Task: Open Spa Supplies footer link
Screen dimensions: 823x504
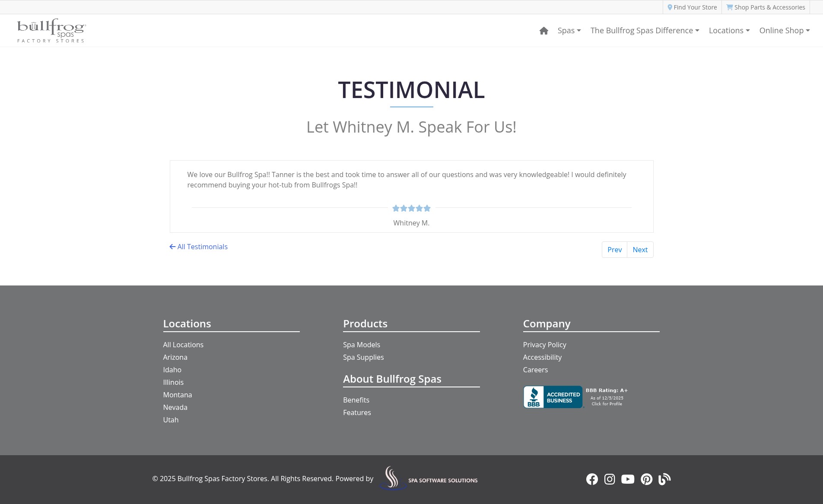Action: [x=363, y=357]
